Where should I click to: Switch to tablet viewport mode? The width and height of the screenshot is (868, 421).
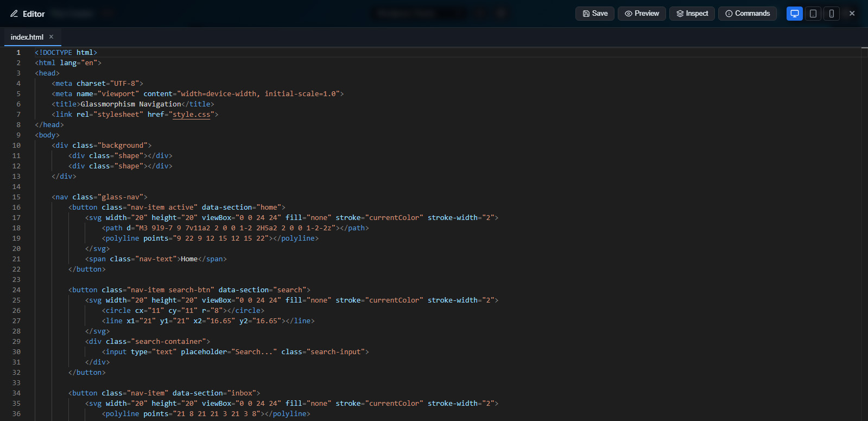point(813,14)
